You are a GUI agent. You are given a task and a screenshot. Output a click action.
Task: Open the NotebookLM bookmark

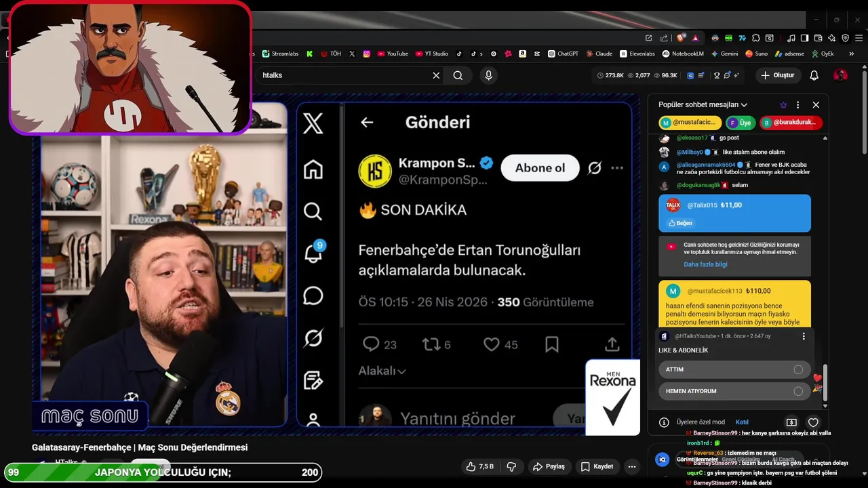(683, 54)
